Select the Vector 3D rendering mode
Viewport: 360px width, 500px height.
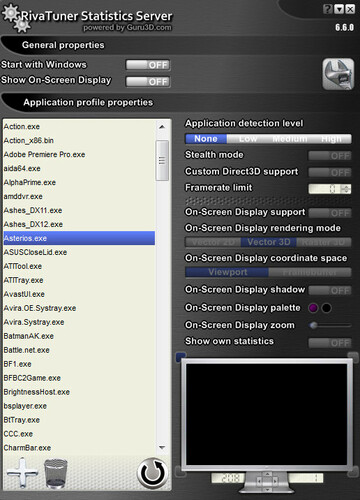tap(269, 242)
